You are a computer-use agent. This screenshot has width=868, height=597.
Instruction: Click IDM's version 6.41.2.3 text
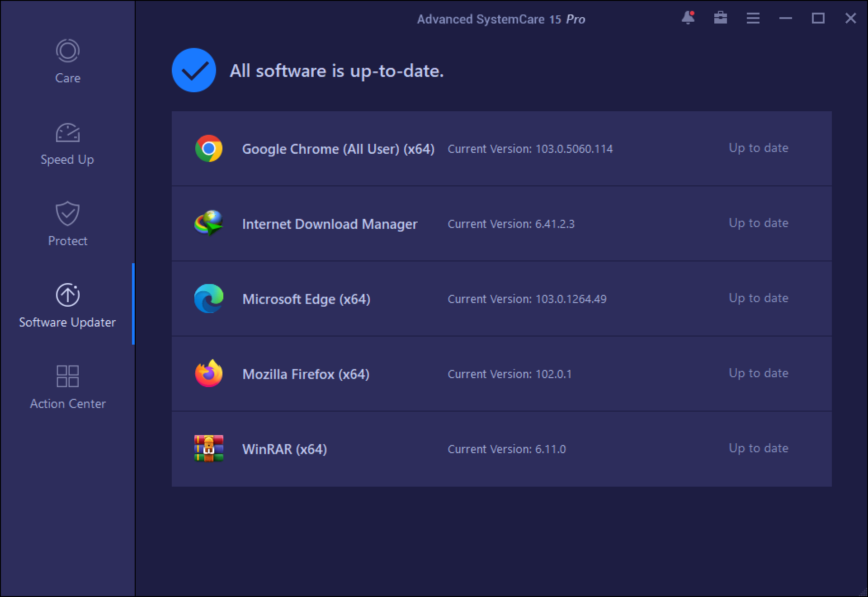[555, 224]
